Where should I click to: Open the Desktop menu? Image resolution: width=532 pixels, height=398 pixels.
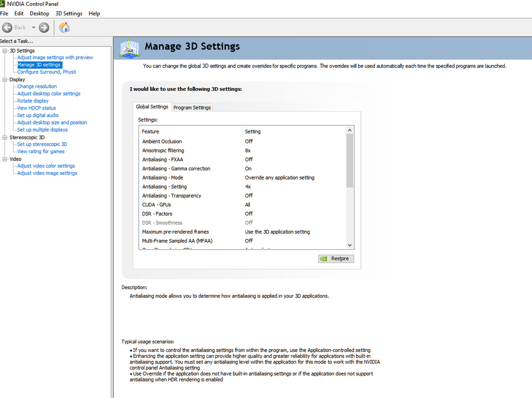[x=39, y=14]
